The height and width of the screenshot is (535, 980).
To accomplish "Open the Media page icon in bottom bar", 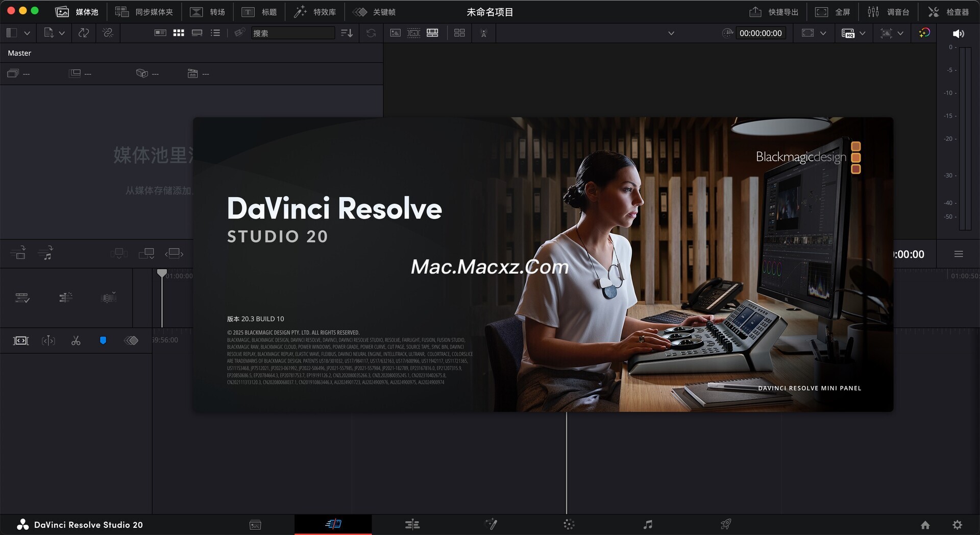I will 255,525.
